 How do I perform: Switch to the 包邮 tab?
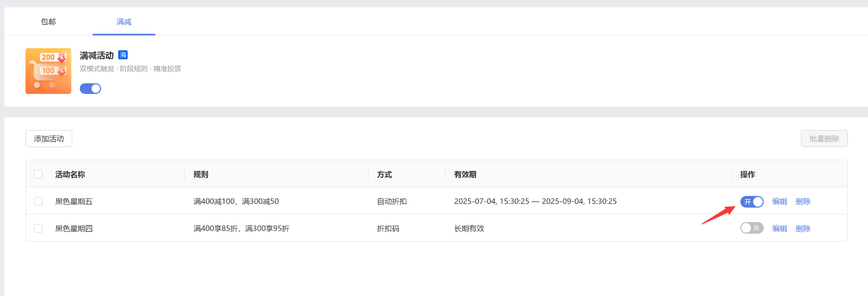48,22
